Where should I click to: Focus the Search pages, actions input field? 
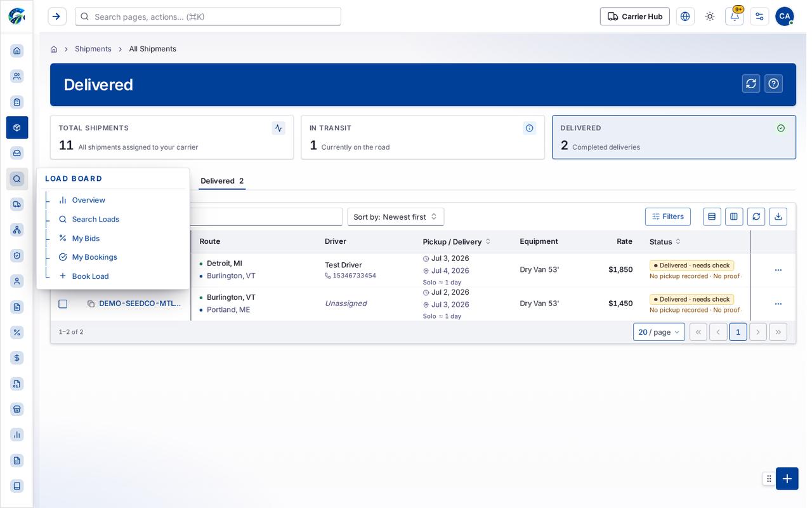click(208, 17)
